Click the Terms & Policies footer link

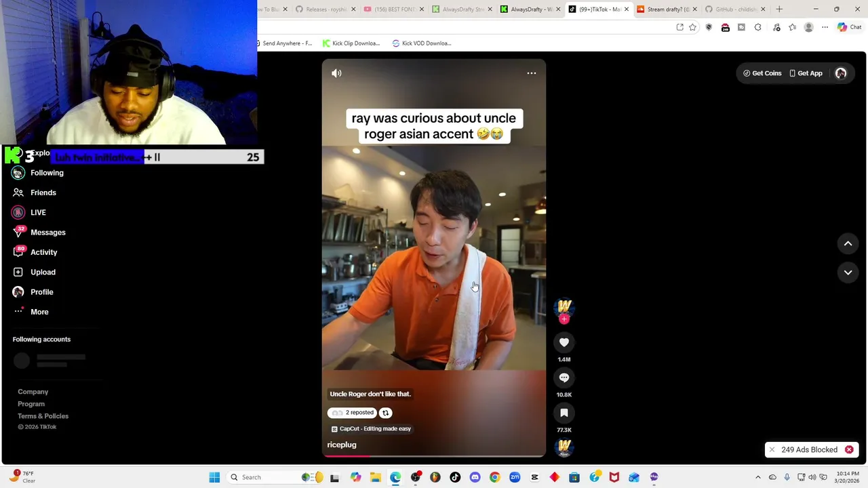(43, 416)
